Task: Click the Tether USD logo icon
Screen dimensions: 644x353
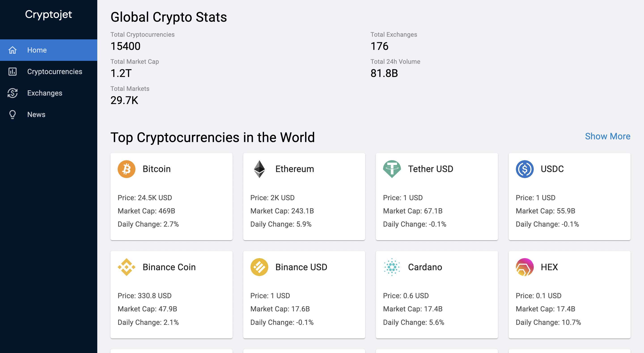Action: [392, 169]
